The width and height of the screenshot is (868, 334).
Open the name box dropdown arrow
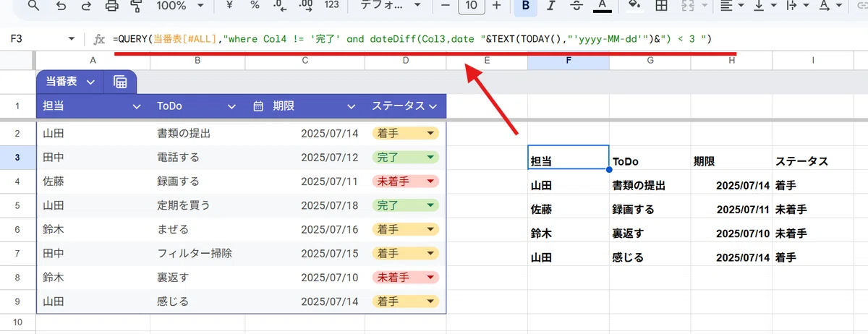pos(71,38)
